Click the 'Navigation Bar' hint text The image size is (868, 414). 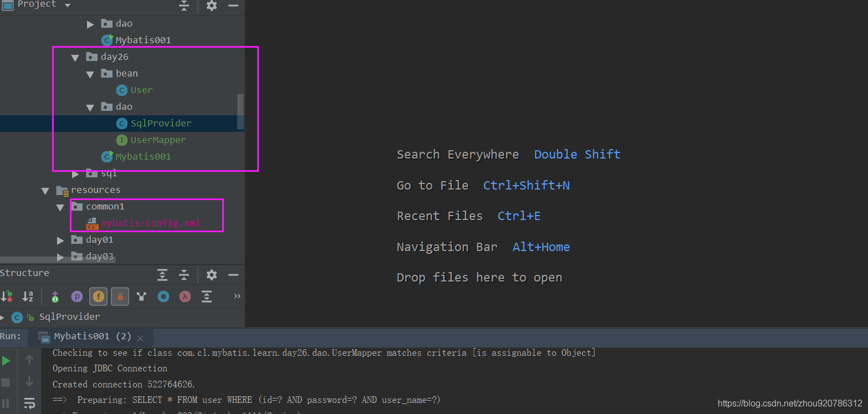pyautogui.click(x=447, y=247)
